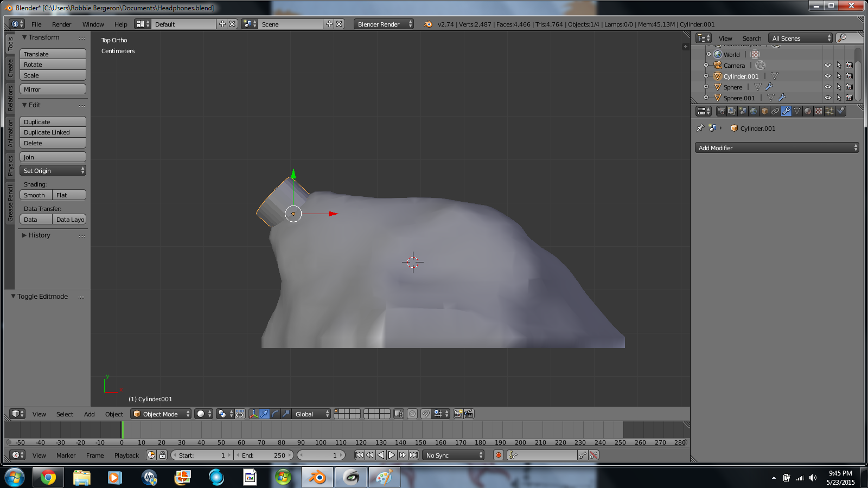Open the Constraints properties tab (chain icon)
The height and width of the screenshot is (488, 868).
[775, 111]
